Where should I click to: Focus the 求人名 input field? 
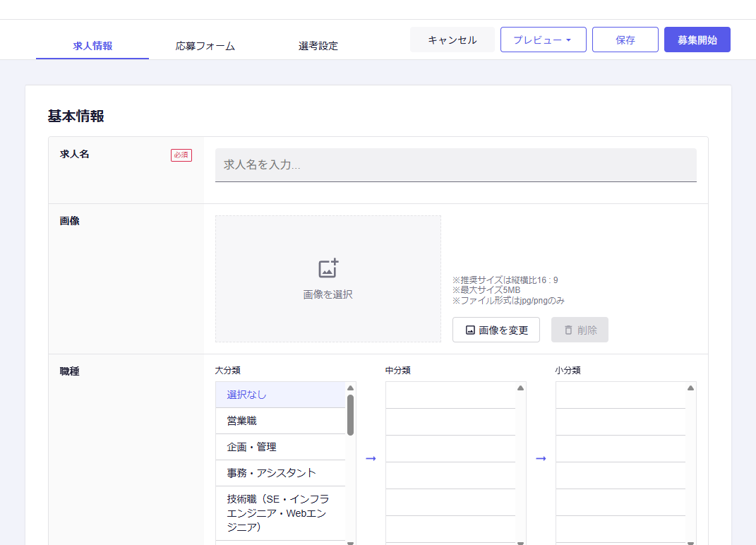point(455,165)
